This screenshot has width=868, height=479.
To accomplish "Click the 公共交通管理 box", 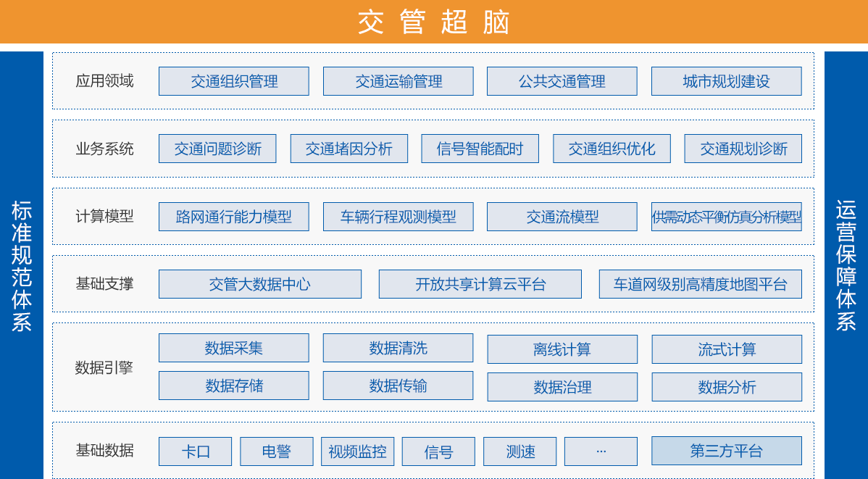I will click(x=562, y=81).
